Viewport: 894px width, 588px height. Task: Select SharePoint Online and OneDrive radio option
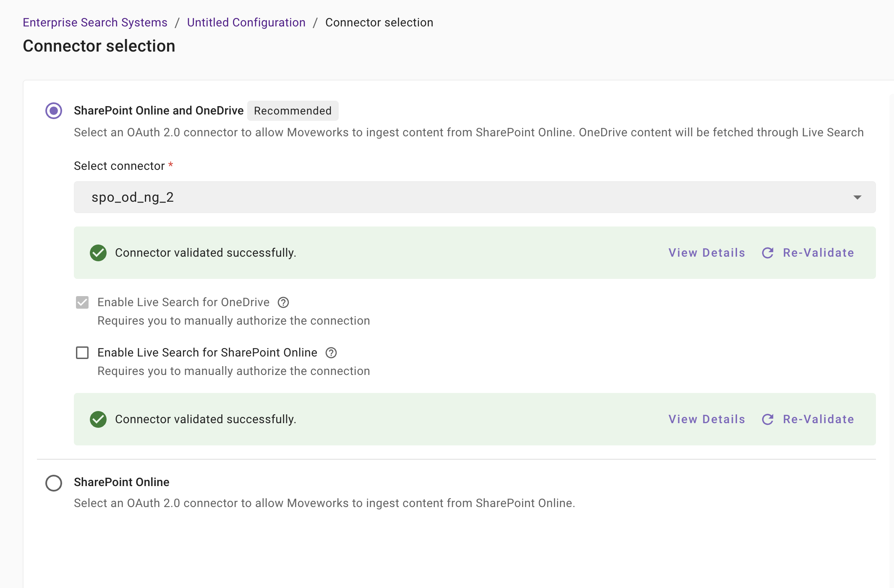[x=54, y=111]
